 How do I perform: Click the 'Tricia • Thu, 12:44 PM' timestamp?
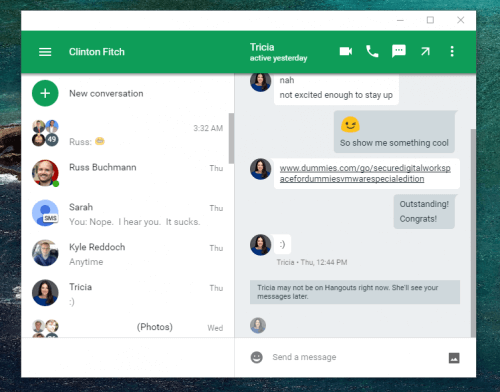[x=312, y=262]
